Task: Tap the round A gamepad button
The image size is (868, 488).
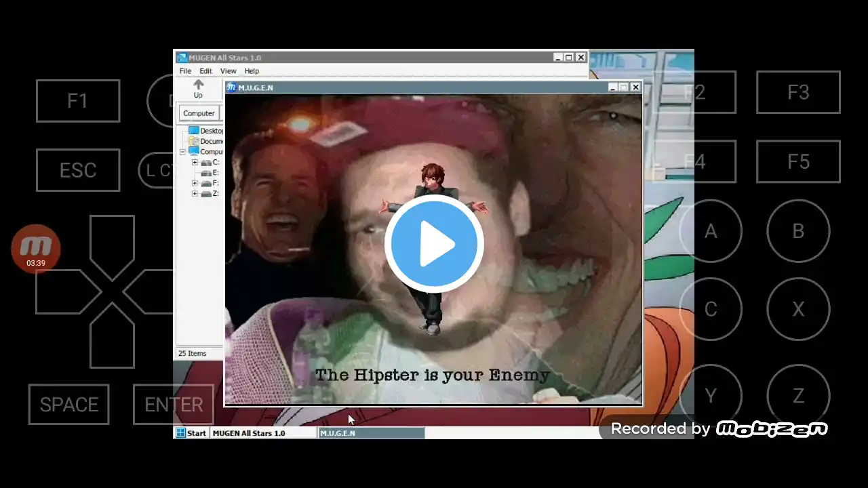Action: pyautogui.click(x=711, y=231)
